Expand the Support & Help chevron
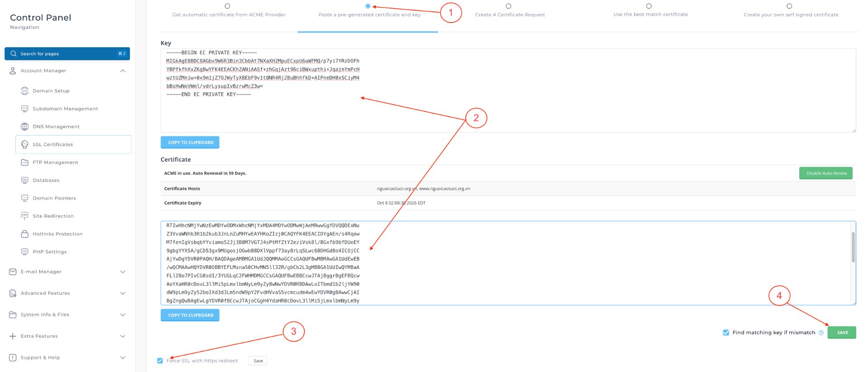The image size is (868, 372). tap(123, 358)
